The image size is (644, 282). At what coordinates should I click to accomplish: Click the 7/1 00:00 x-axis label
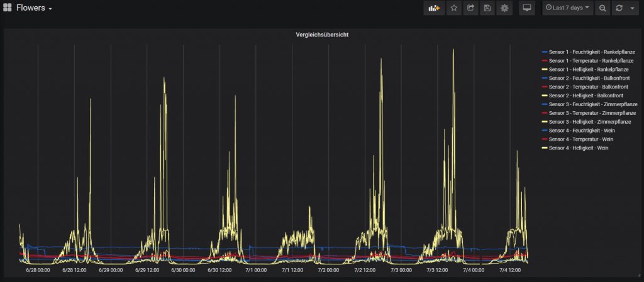255,270
